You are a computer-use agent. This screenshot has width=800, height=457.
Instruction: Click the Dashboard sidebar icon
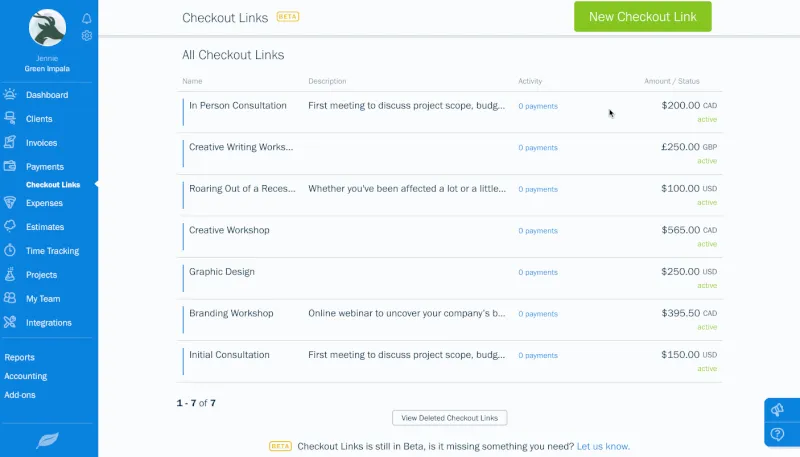tap(10, 95)
